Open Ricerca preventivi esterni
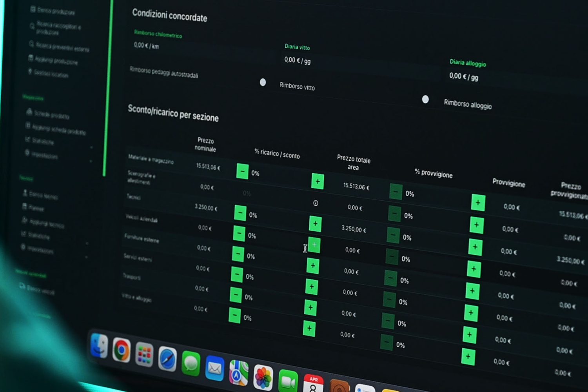588x392 pixels. point(59,47)
